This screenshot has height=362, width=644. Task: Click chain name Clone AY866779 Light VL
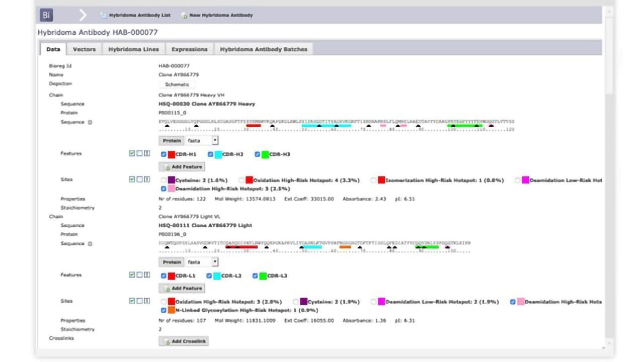pyautogui.click(x=189, y=217)
